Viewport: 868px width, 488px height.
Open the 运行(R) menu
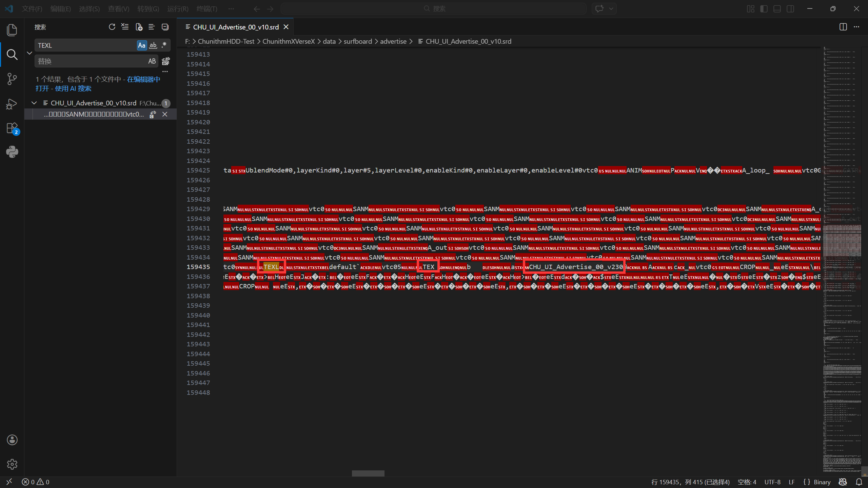coord(178,9)
